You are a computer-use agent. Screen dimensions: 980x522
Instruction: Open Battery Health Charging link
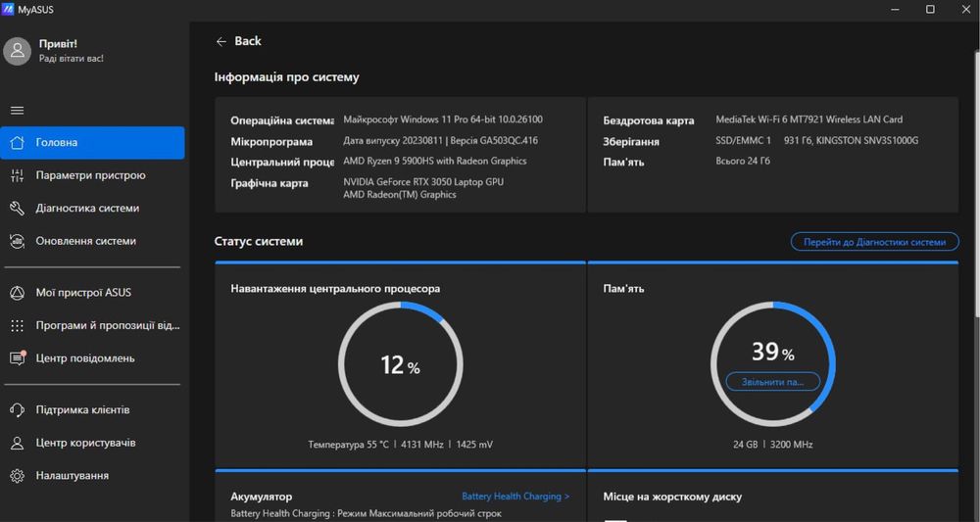[x=515, y=497]
